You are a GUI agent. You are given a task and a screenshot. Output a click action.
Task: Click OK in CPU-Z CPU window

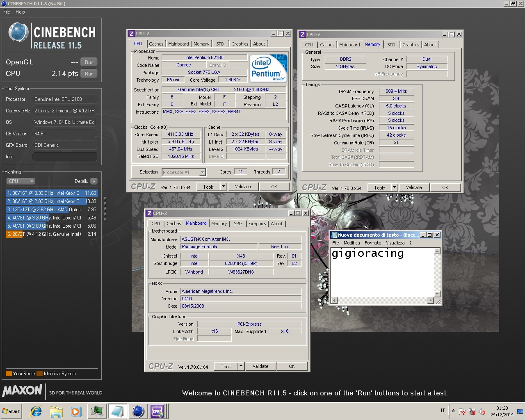[274, 187]
